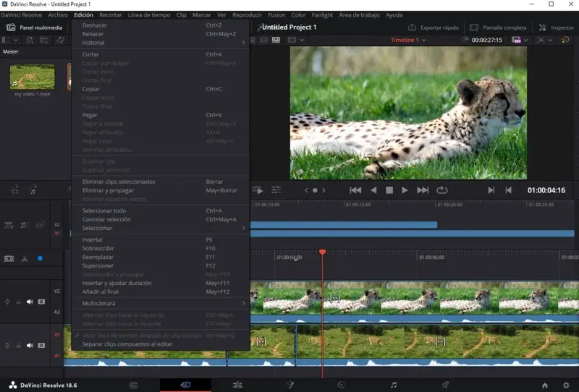Select the Master bin label
Image resolution: width=579 pixels, height=392 pixels.
click(x=10, y=51)
